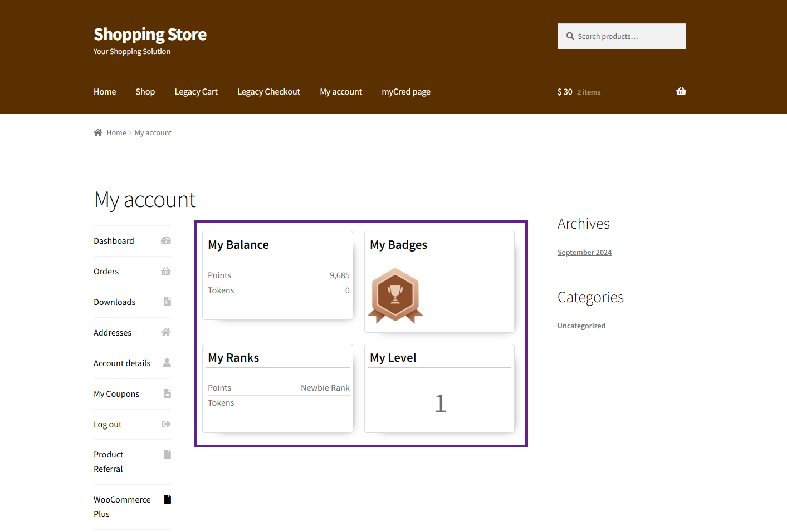The width and height of the screenshot is (787, 532).
Task: Click the Orders basket icon in sidebar
Action: (166, 272)
